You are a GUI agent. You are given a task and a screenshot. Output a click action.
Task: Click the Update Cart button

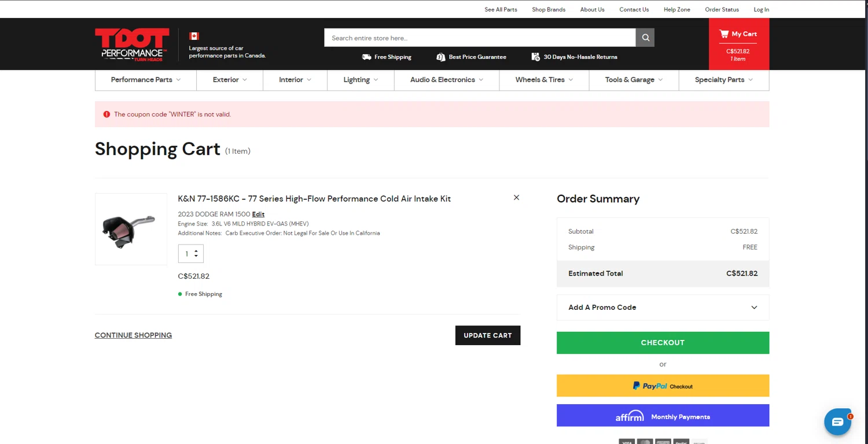(x=488, y=335)
